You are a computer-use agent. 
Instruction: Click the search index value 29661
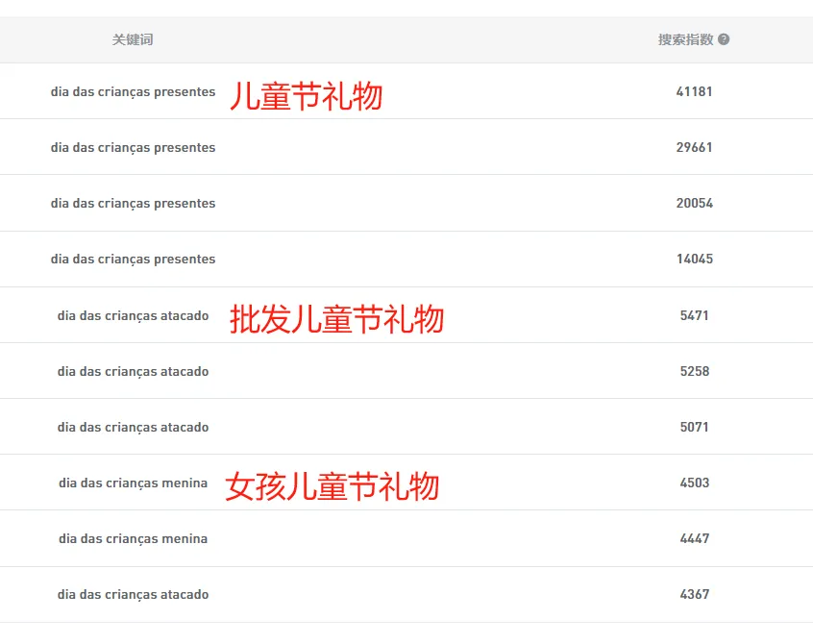694,147
